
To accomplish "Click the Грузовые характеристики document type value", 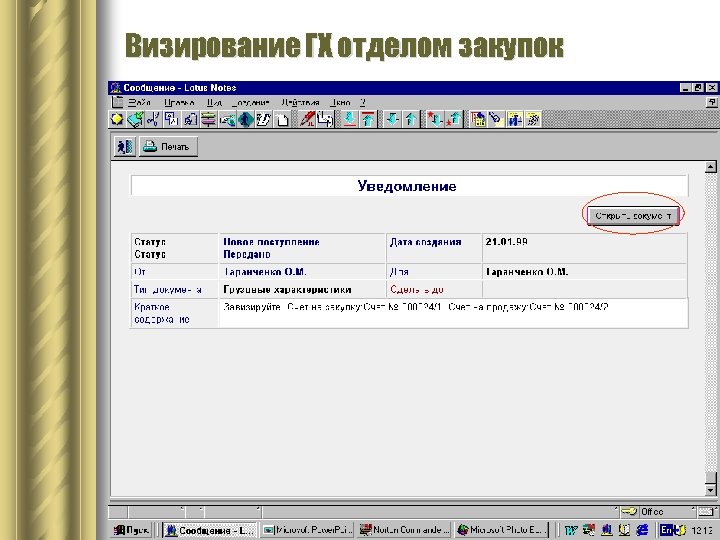I will [287, 290].
